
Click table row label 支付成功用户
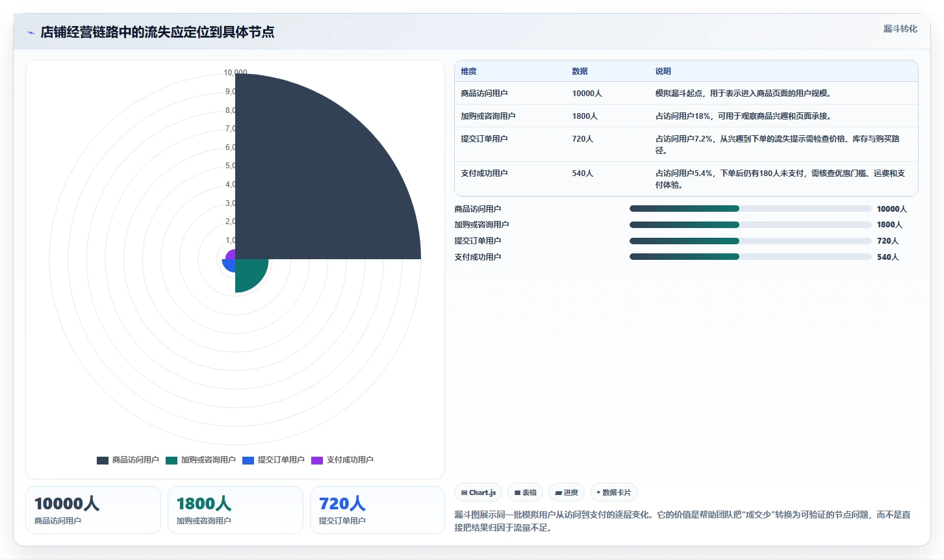484,173
